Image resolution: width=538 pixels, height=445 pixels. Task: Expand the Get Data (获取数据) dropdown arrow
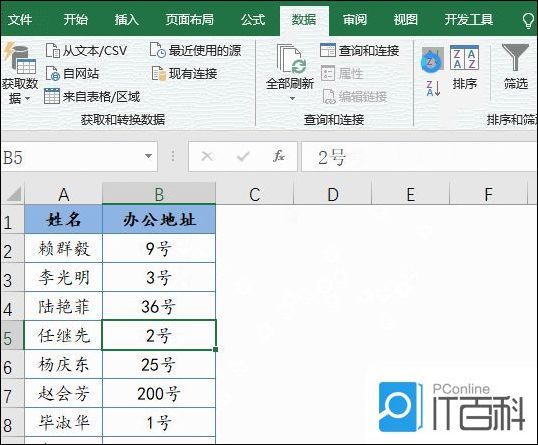(x=27, y=99)
